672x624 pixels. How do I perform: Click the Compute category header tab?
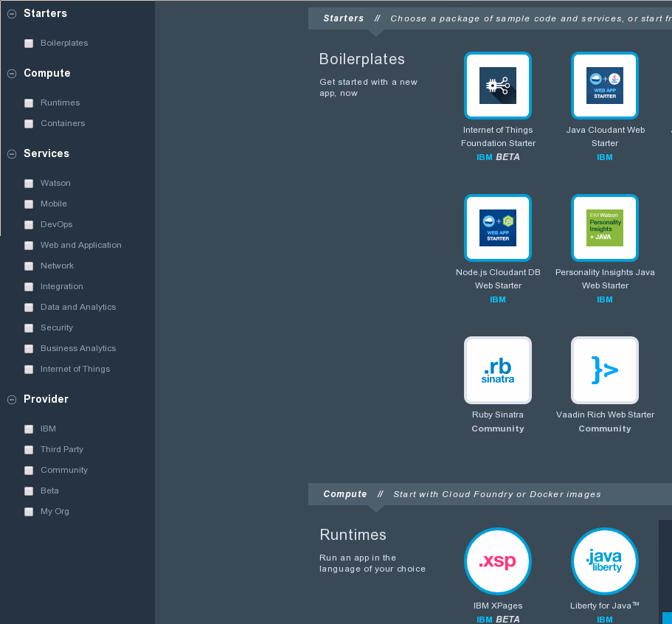point(345,494)
